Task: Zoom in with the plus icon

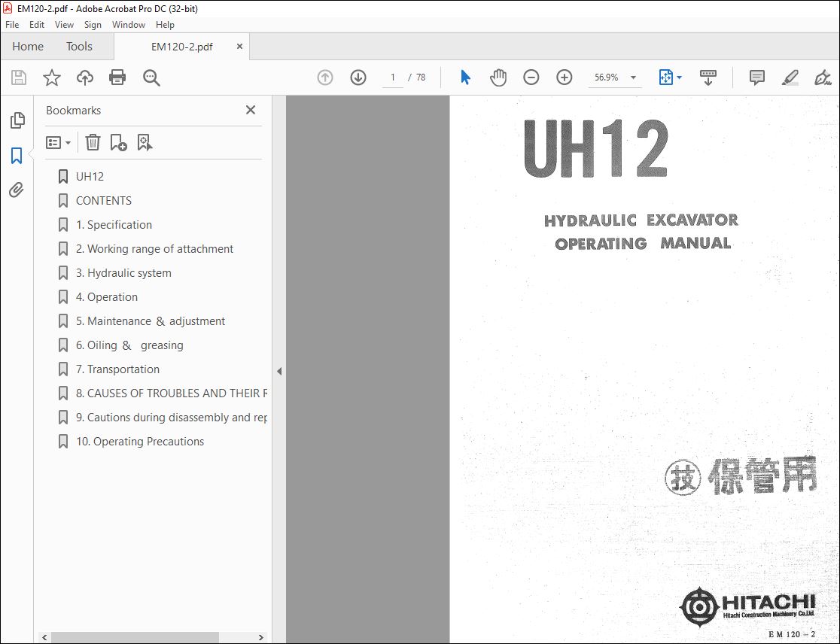Action: [x=564, y=77]
